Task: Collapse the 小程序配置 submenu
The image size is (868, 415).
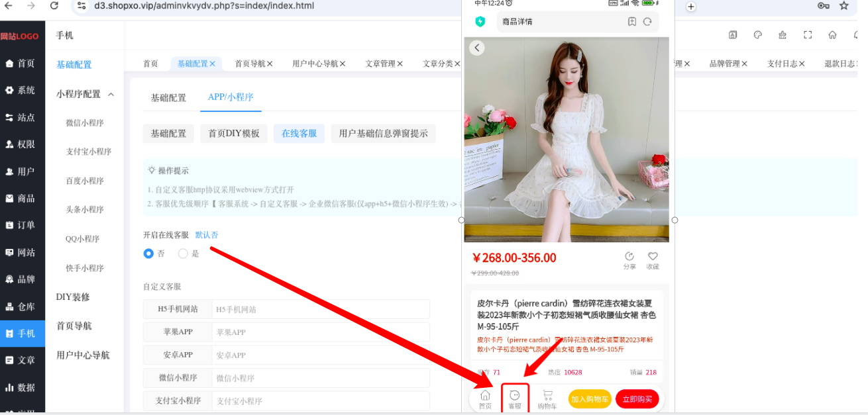Action: tap(111, 94)
